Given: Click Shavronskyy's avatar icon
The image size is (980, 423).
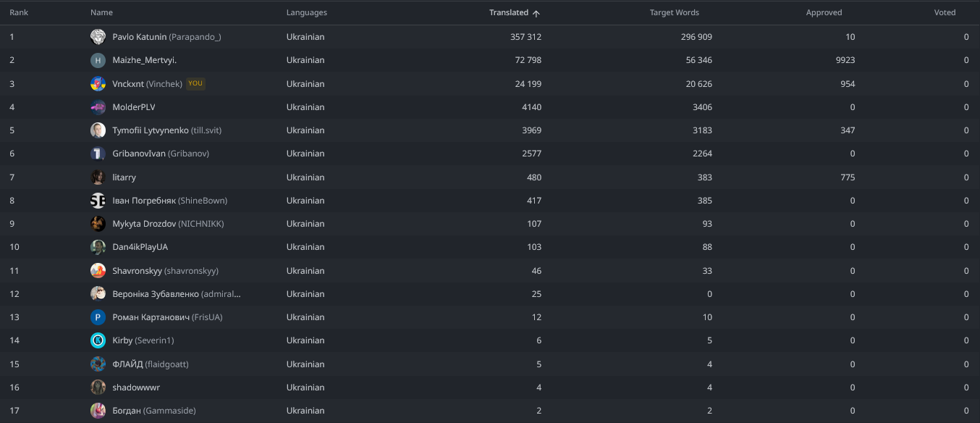Looking at the screenshot, I should (98, 271).
